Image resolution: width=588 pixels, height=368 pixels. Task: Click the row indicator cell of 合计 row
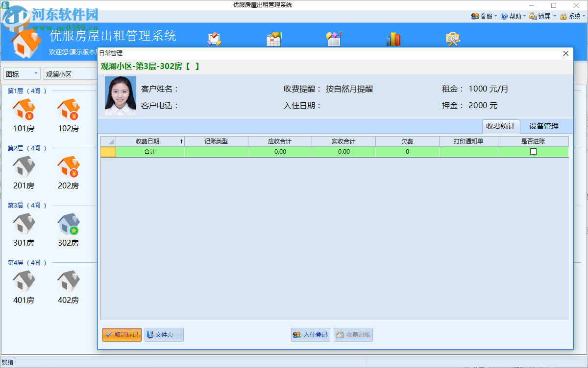(x=108, y=152)
